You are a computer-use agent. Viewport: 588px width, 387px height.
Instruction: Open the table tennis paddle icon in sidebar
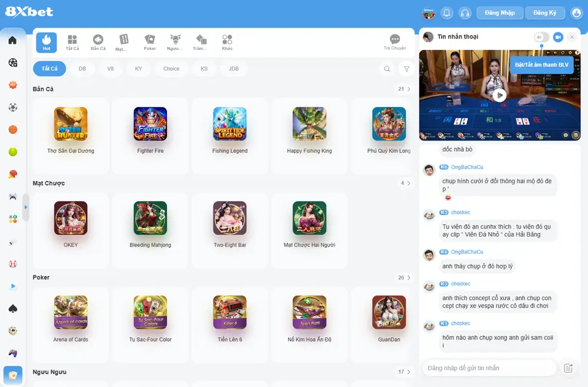pyautogui.click(x=13, y=174)
